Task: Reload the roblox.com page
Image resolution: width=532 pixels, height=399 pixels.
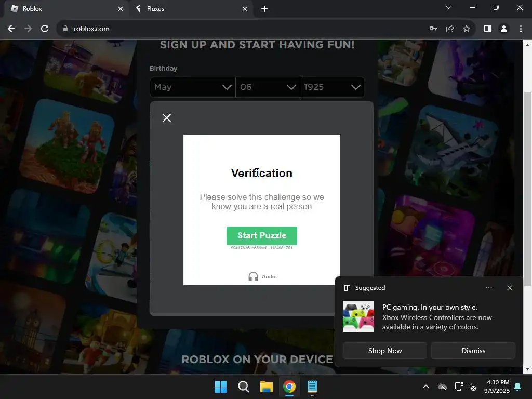Action: [x=45, y=29]
